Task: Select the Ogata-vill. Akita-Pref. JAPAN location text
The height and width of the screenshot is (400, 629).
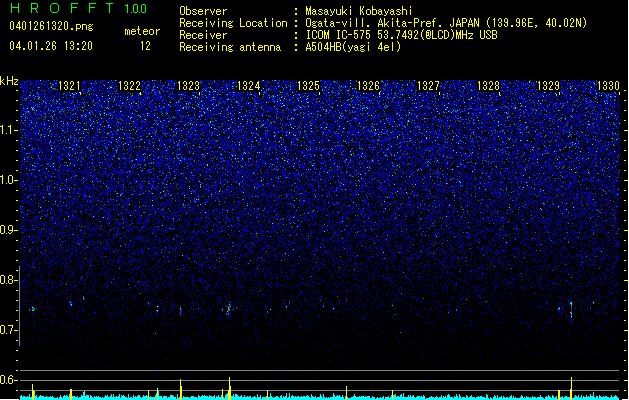Action: [446, 23]
